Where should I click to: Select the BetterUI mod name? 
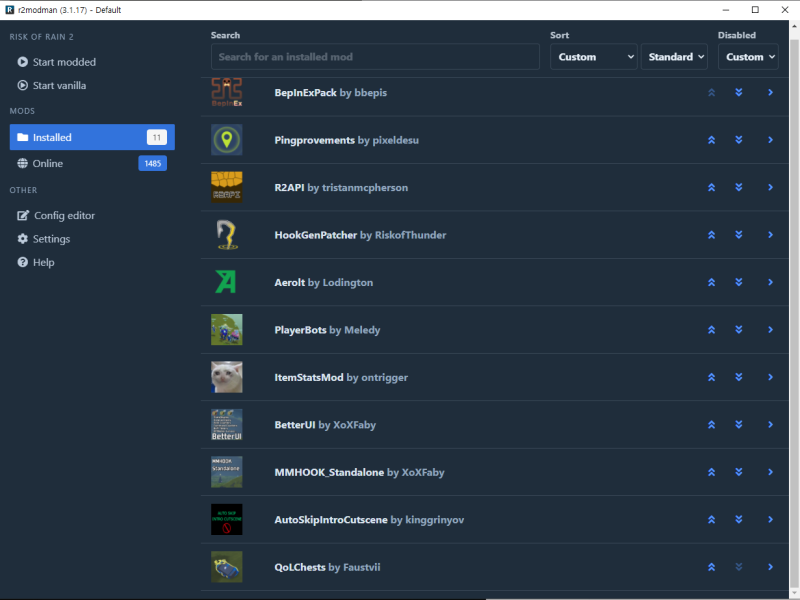coord(295,424)
